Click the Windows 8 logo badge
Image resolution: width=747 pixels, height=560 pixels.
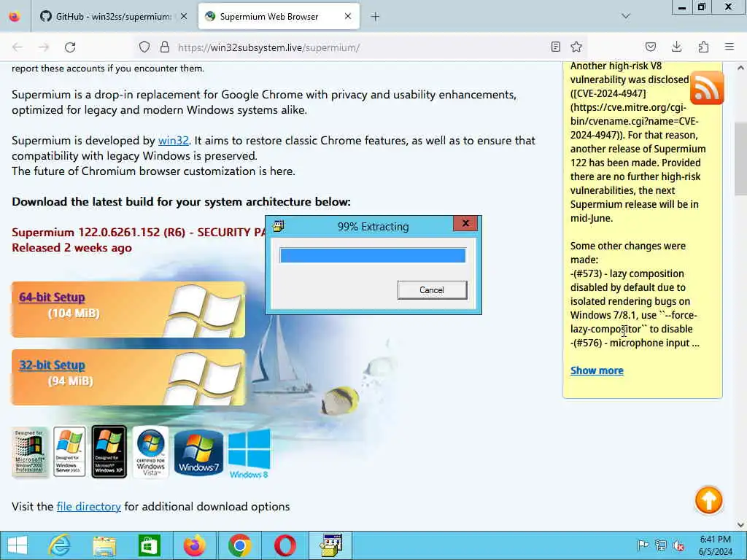point(249,454)
